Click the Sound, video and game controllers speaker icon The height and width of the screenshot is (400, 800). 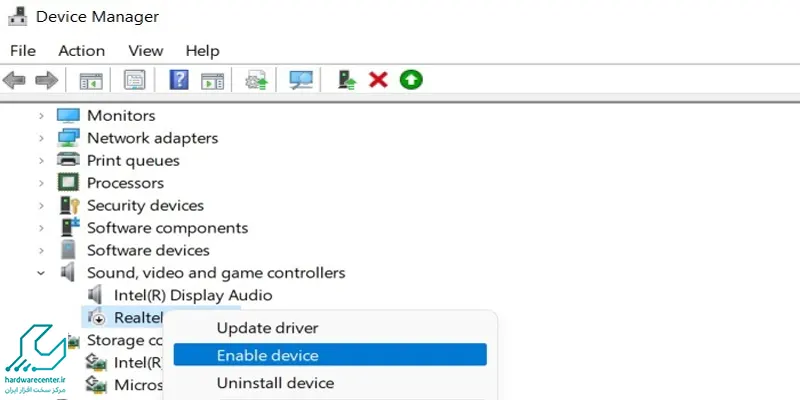(x=68, y=272)
